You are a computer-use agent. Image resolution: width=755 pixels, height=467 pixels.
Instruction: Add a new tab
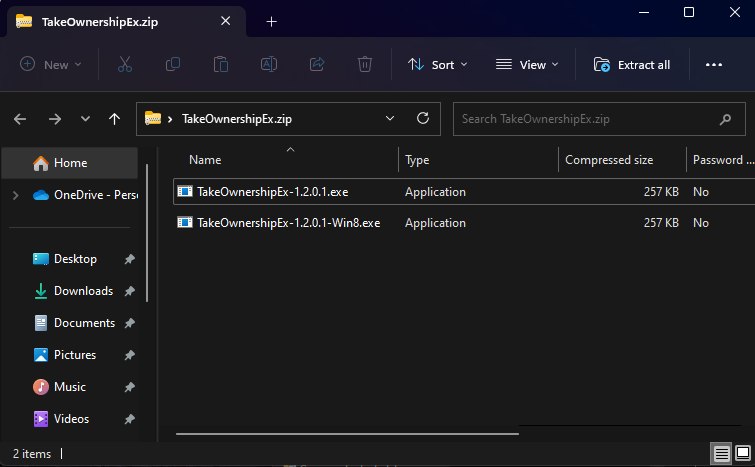tap(271, 21)
